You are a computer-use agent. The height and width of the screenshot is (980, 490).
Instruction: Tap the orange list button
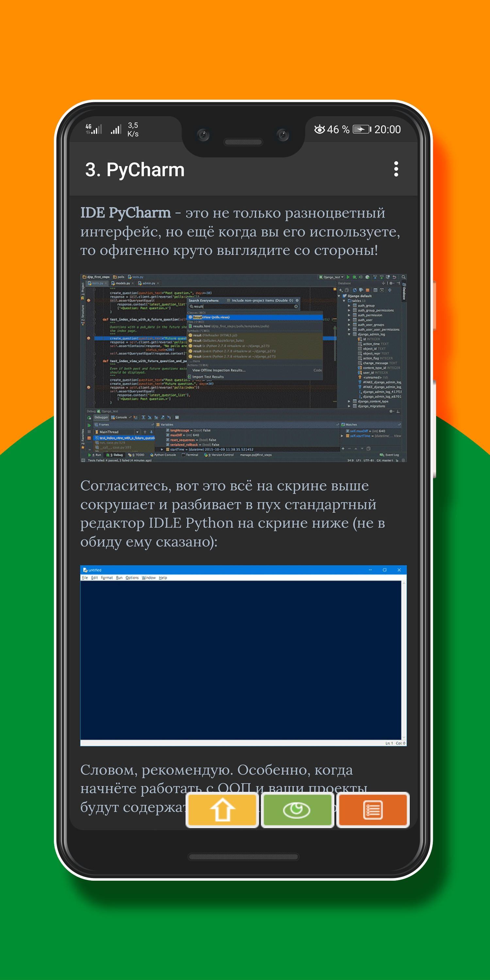tap(372, 810)
